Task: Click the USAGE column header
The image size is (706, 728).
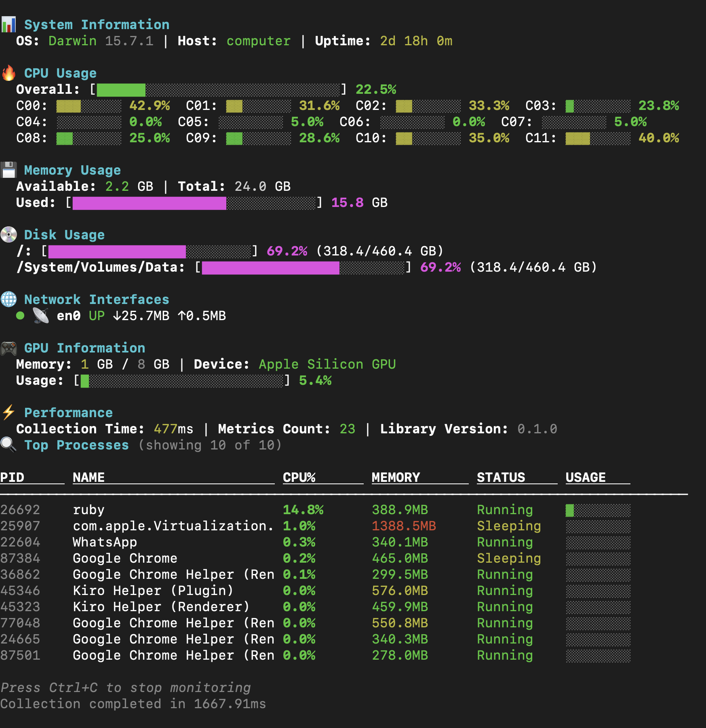Action: (x=586, y=477)
